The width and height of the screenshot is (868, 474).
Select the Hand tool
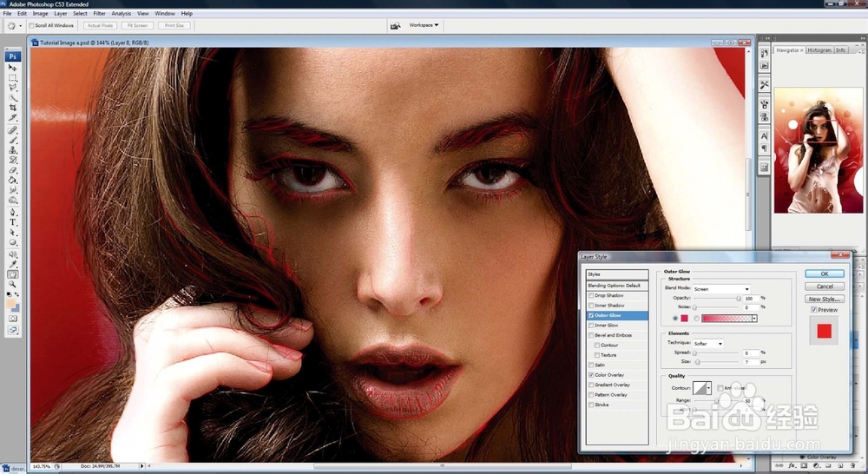12,274
